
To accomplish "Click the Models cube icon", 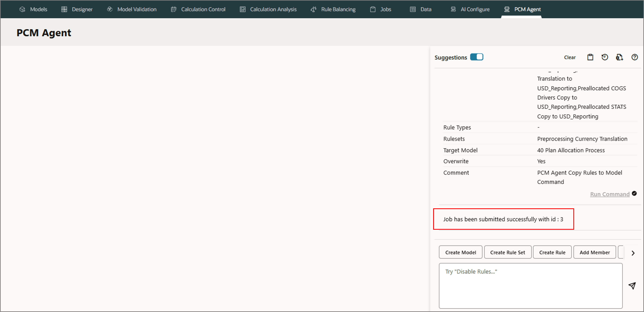I will [x=22, y=9].
